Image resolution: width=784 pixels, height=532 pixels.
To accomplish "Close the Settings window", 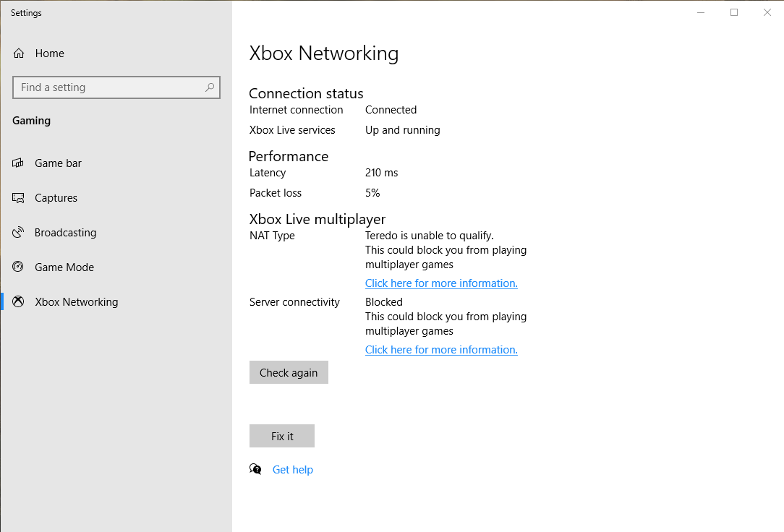I will [x=767, y=12].
